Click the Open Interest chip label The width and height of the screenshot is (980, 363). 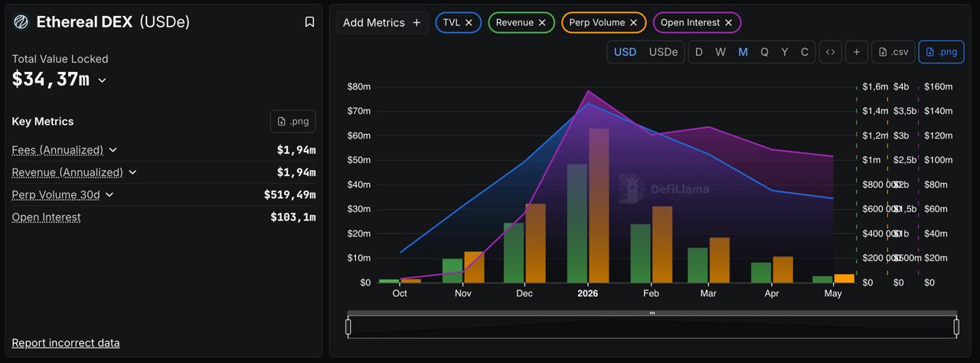(691, 23)
